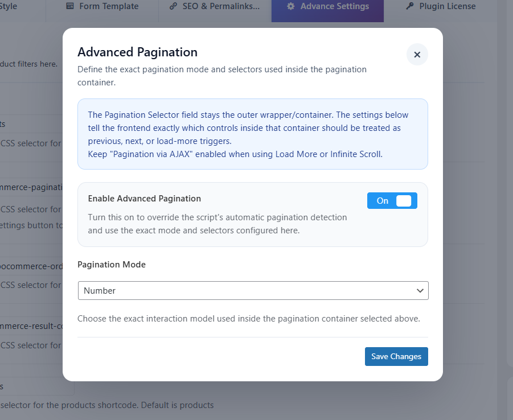Open the Form Template tab
Viewport: 513px width, 420px height.
[108, 6]
